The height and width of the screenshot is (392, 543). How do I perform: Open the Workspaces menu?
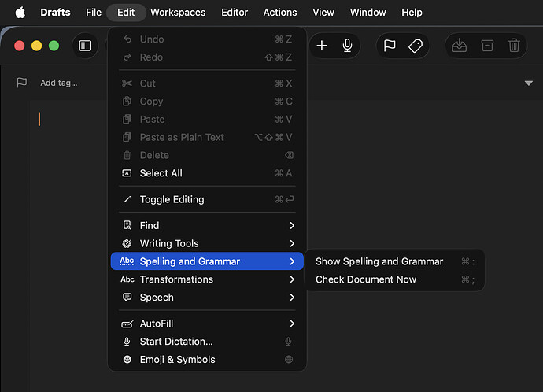pyautogui.click(x=178, y=13)
